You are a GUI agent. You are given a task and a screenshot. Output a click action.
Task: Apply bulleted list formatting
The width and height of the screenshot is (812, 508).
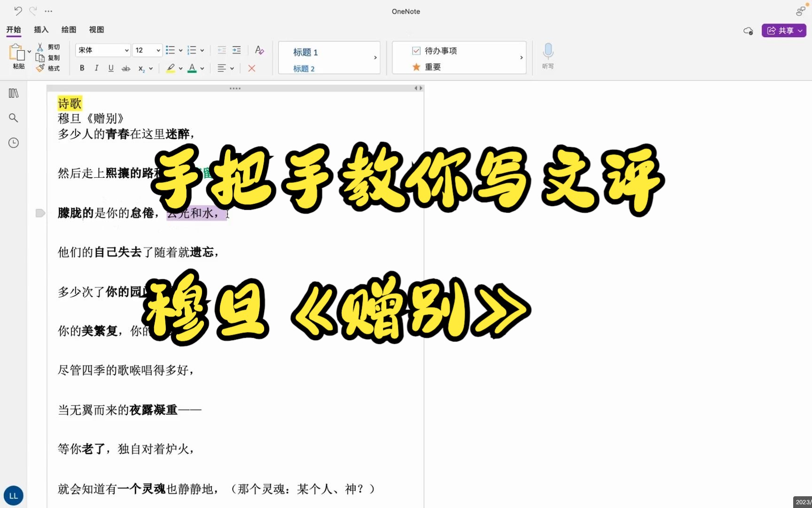pos(170,50)
